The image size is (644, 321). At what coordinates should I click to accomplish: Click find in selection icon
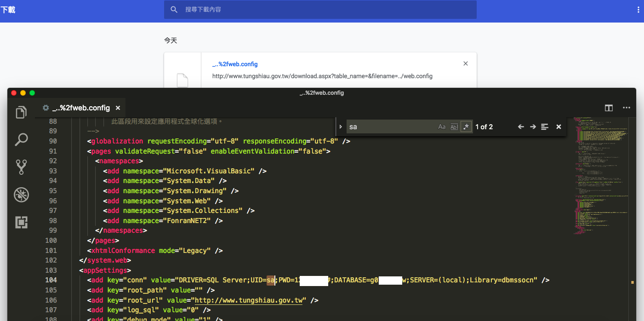[x=545, y=127]
